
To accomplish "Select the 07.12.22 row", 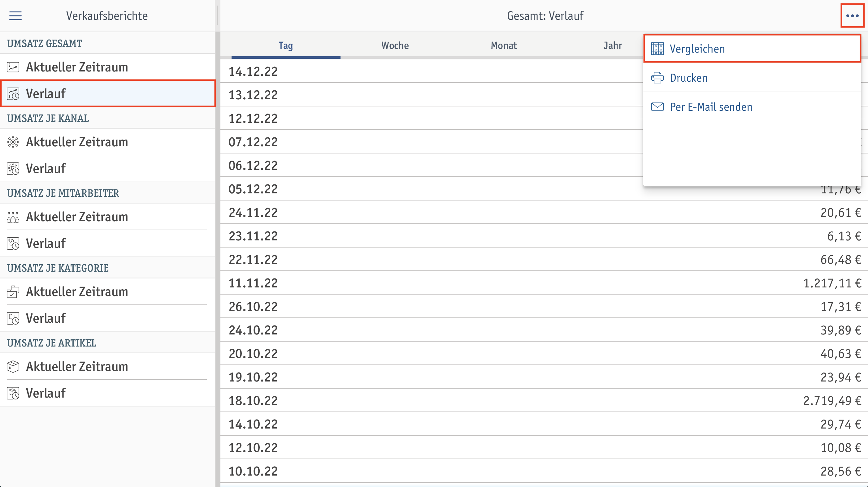I will tap(432, 142).
